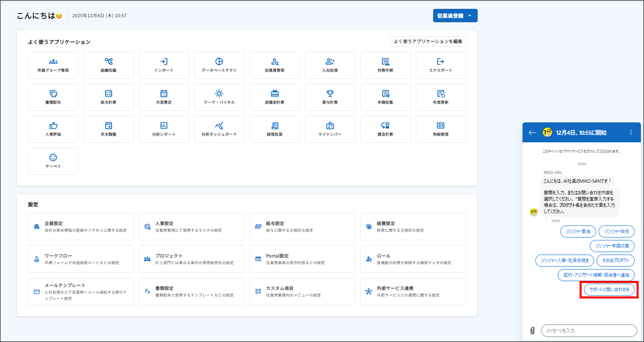Viewport: 644px width, 342px height.
Task: Open 企業設定 settings entry
Action: (x=81, y=226)
